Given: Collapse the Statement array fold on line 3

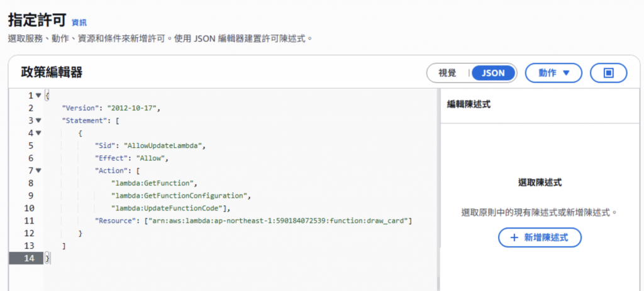Looking at the screenshot, I should coord(38,120).
